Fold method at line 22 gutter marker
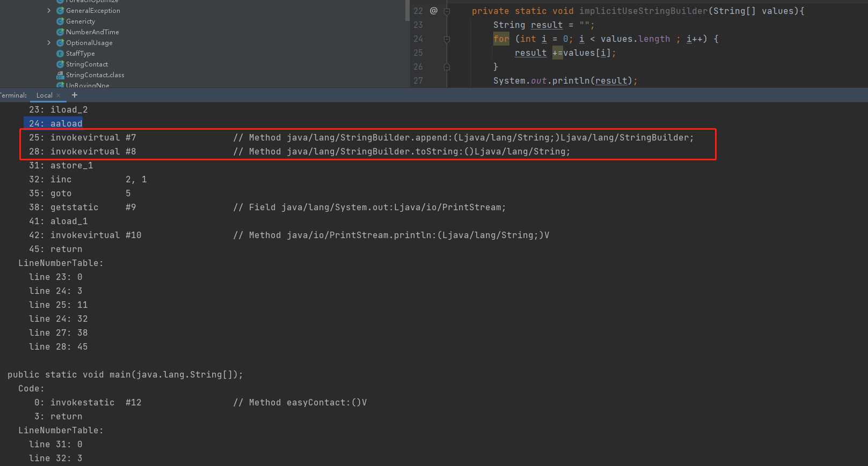 [x=447, y=11]
